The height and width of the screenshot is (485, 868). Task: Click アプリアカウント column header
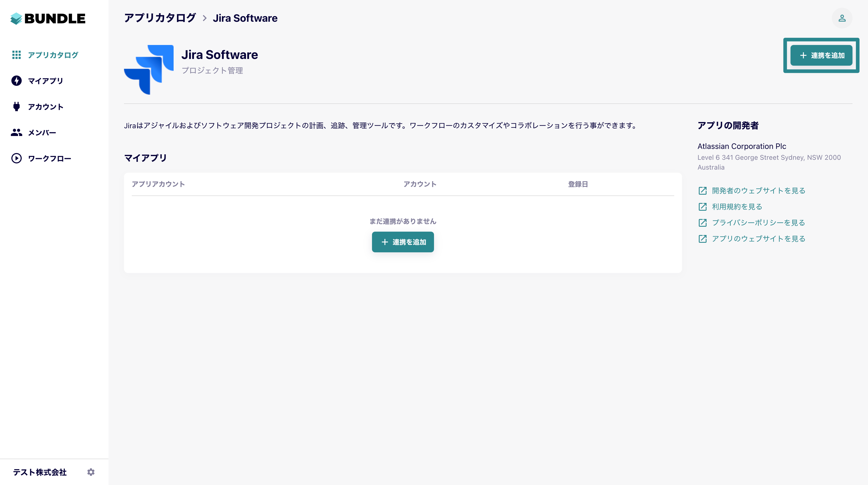pyautogui.click(x=158, y=184)
